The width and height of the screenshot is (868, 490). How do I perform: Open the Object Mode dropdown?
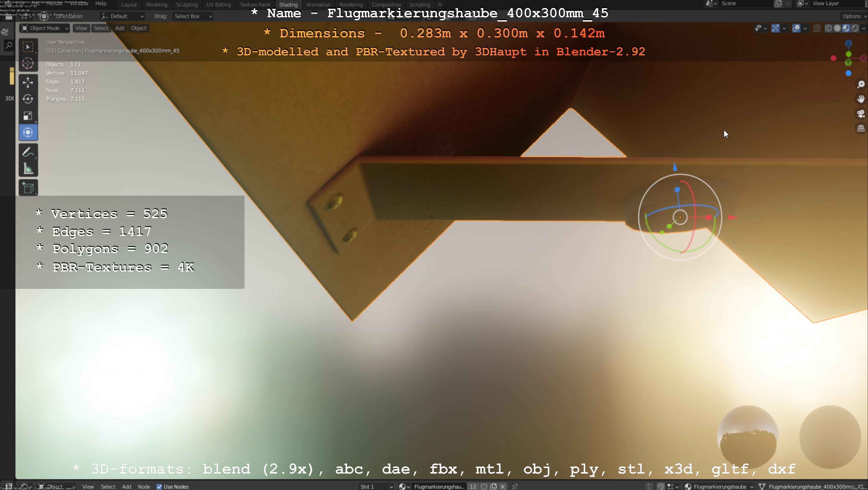coord(45,28)
